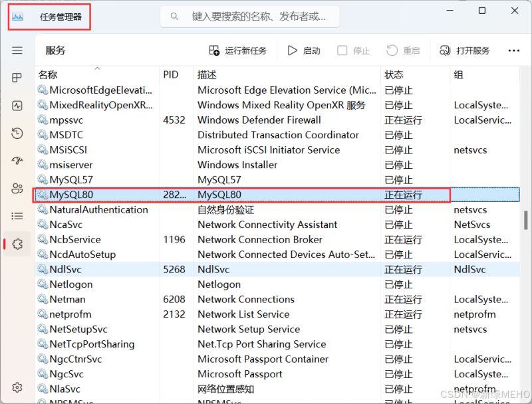
Task: Select the MixedRealityOpenXR... service row
Action: [277, 105]
